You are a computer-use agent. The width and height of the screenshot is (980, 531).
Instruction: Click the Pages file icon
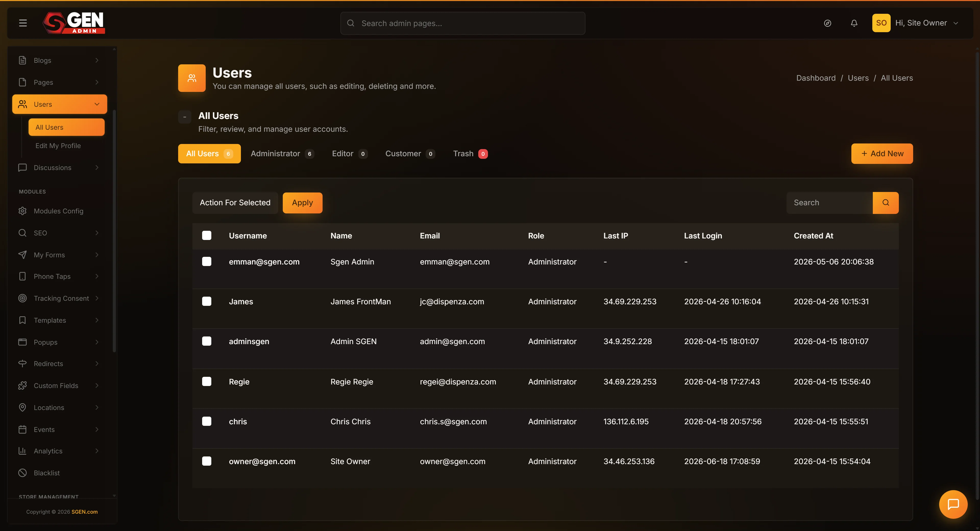pos(22,82)
